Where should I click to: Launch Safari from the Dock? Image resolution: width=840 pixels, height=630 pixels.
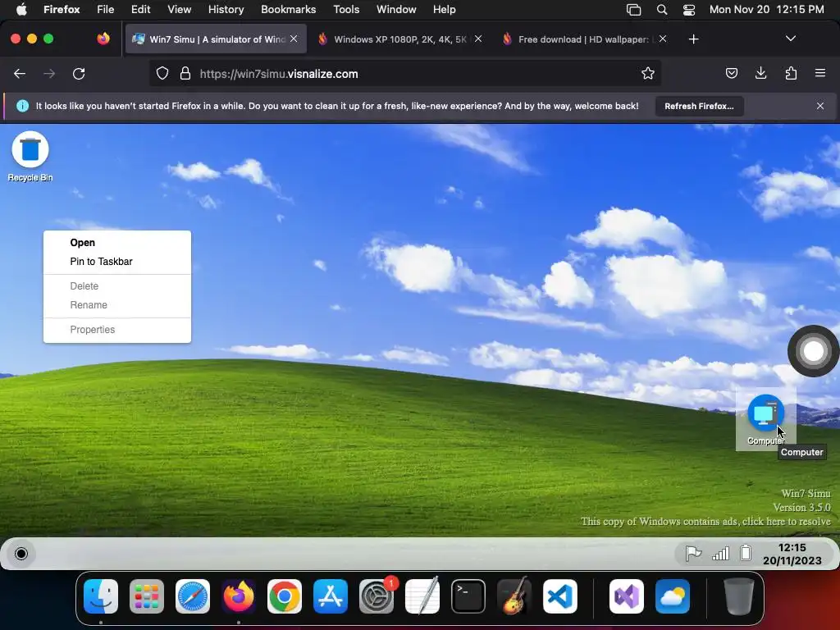pos(193,596)
